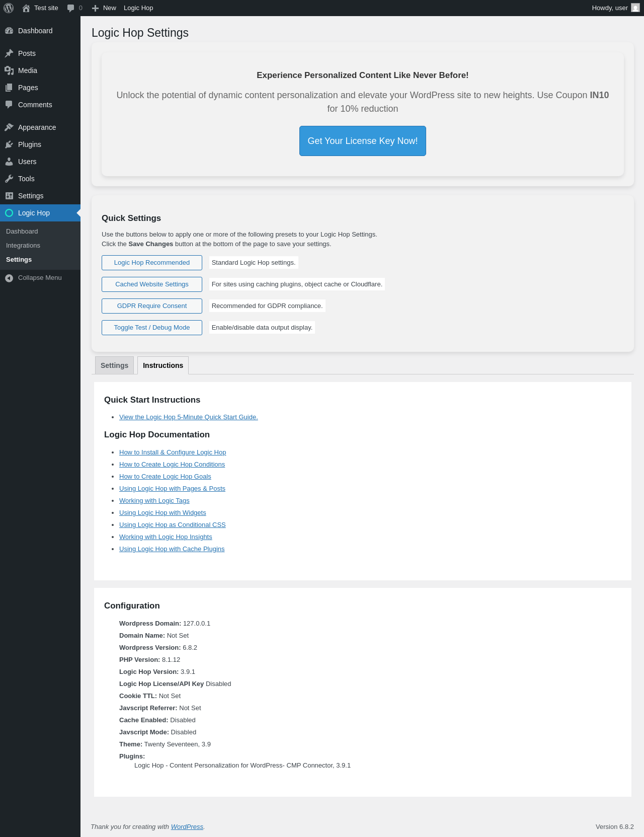Switch to the Settings tab
The image size is (644, 837).
[x=114, y=365]
